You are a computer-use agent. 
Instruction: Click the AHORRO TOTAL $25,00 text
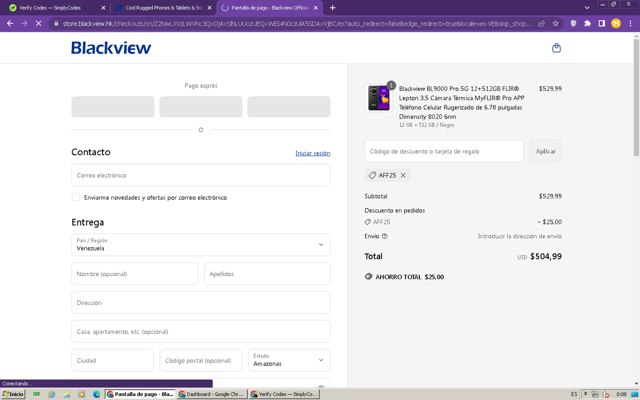pyautogui.click(x=410, y=277)
